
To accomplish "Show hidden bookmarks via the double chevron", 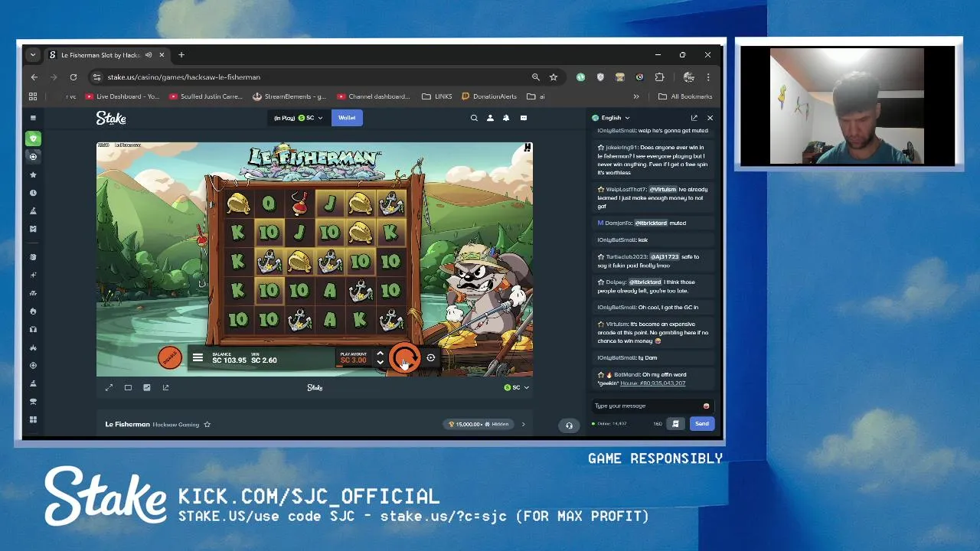I will (x=635, y=96).
